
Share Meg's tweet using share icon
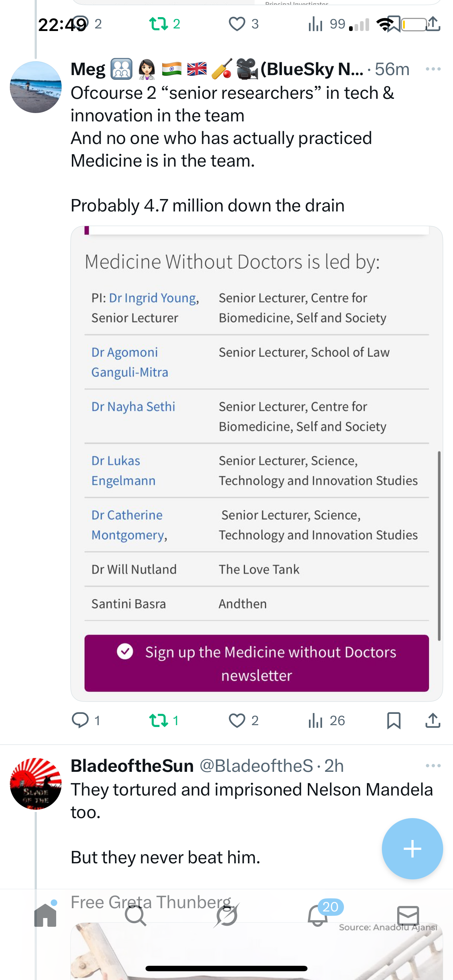[433, 720]
